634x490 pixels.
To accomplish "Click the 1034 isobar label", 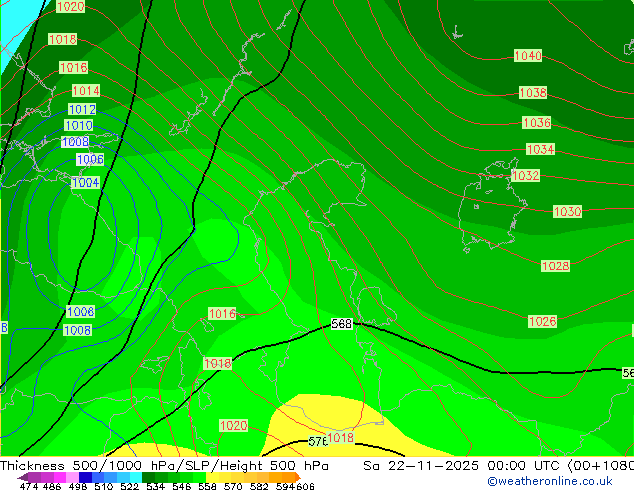I will (x=540, y=149).
